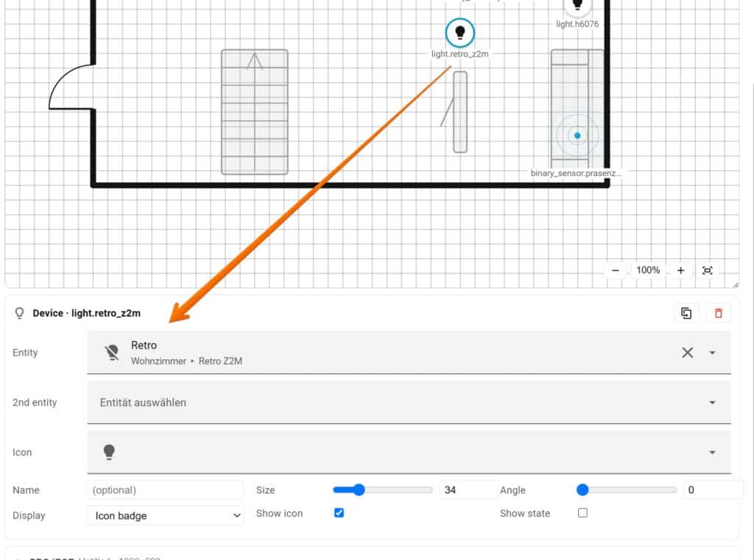Open the 2nd entity selector
The image size is (754, 560).
tap(409, 403)
